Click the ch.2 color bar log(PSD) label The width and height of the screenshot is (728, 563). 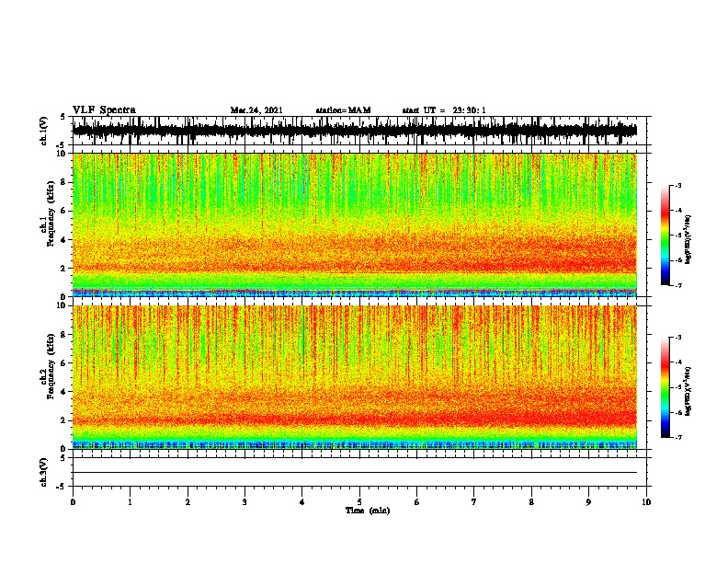pyautogui.click(x=688, y=391)
